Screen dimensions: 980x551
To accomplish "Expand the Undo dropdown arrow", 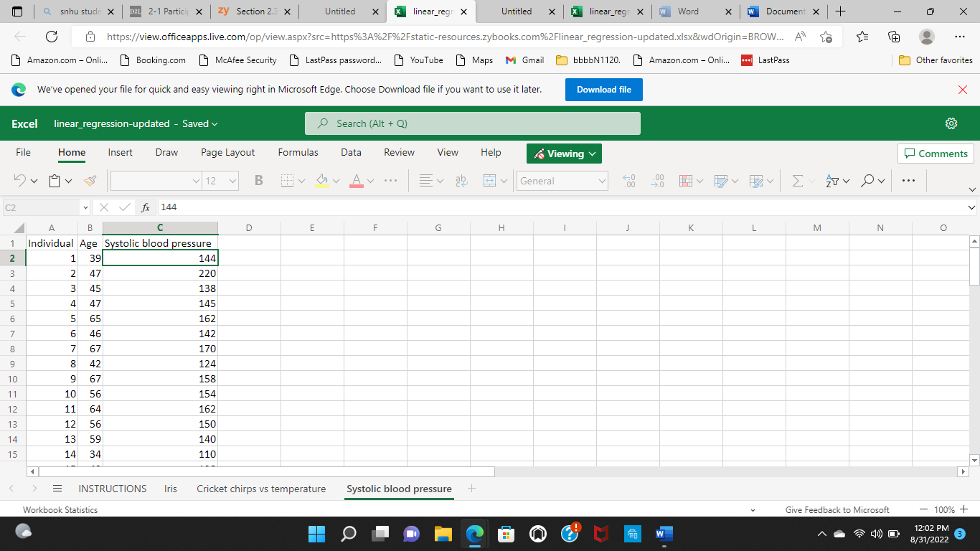I will [34, 182].
